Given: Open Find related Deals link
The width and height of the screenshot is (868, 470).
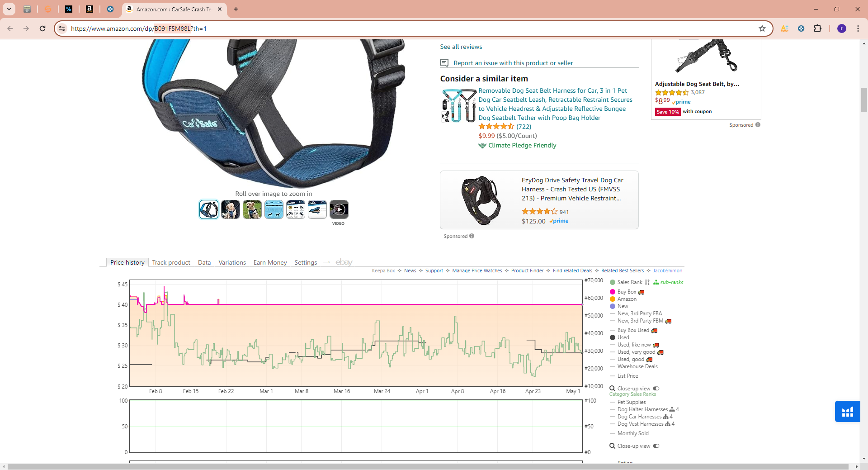Looking at the screenshot, I should [572, 271].
